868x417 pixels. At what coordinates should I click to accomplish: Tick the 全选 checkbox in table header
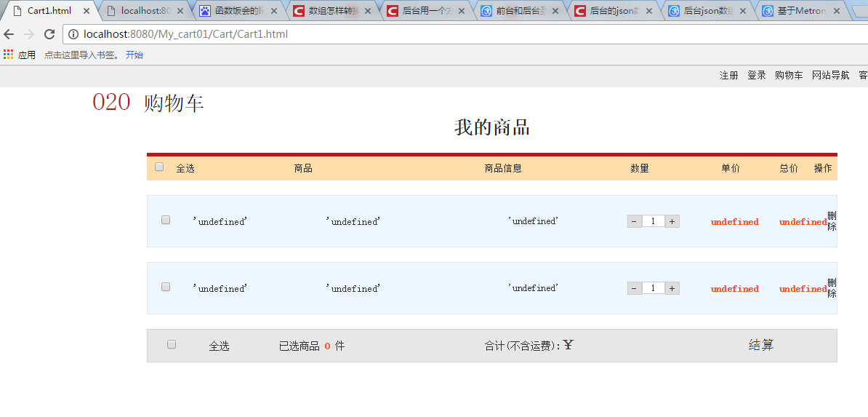pos(159,167)
